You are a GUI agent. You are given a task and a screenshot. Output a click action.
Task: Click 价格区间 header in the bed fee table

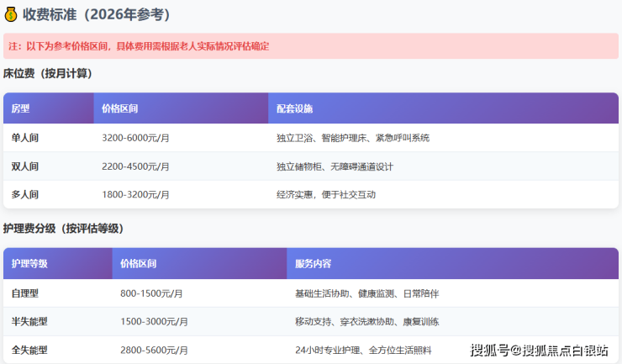[119, 108]
